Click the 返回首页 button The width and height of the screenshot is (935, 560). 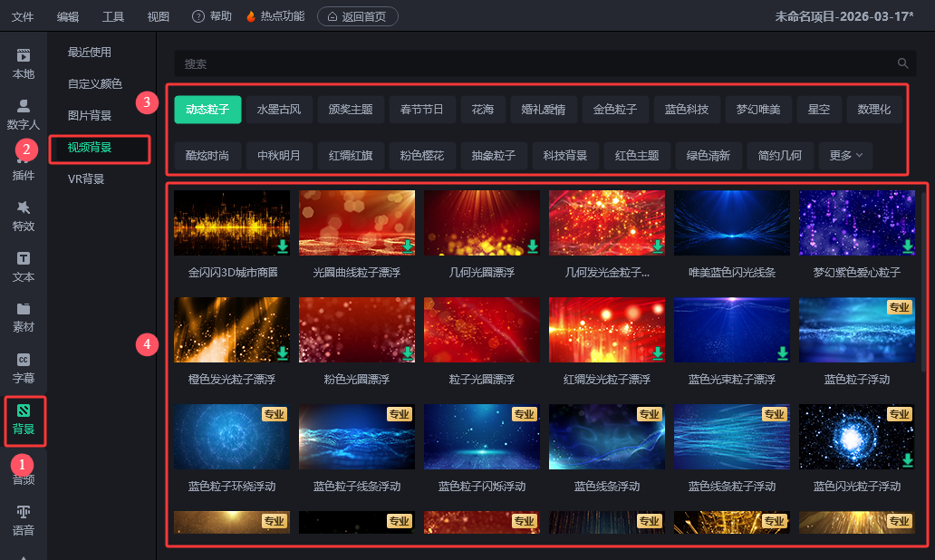357,16
